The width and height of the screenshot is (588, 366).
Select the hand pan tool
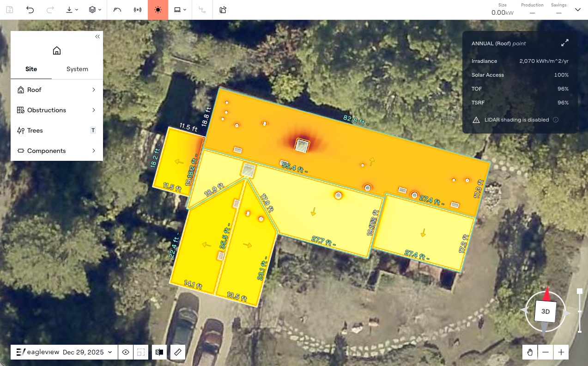(530, 352)
